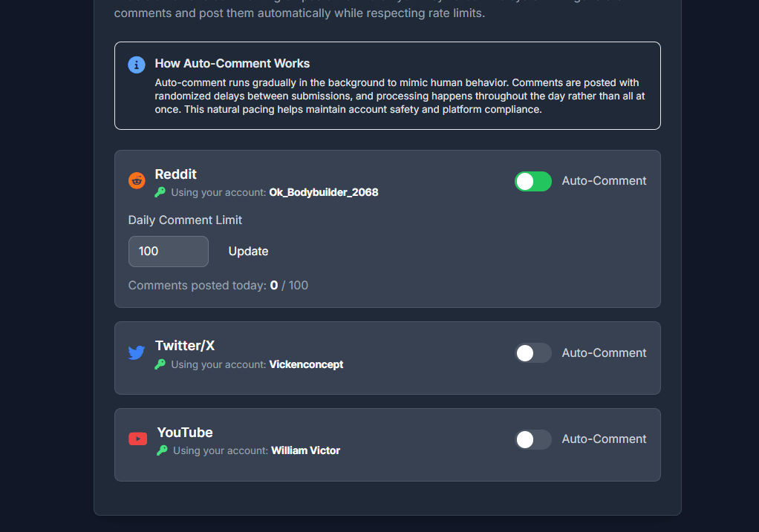Click the Comments posted today counter

click(218, 285)
